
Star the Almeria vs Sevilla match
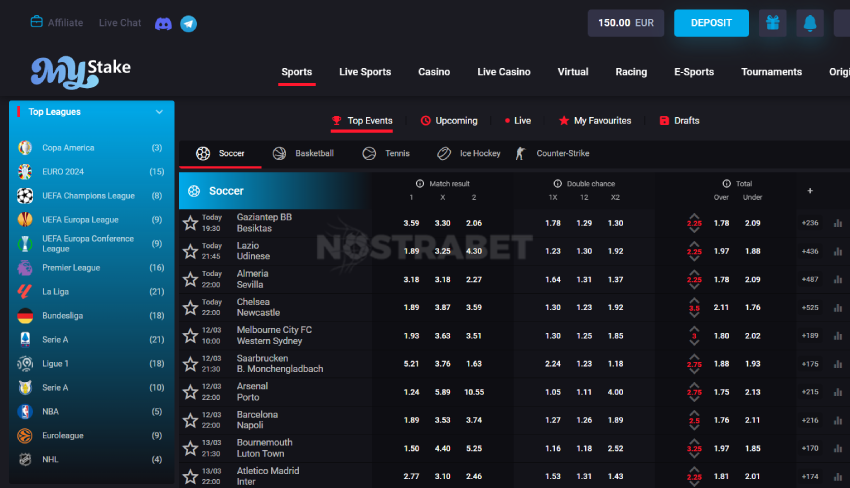click(x=190, y=279)
